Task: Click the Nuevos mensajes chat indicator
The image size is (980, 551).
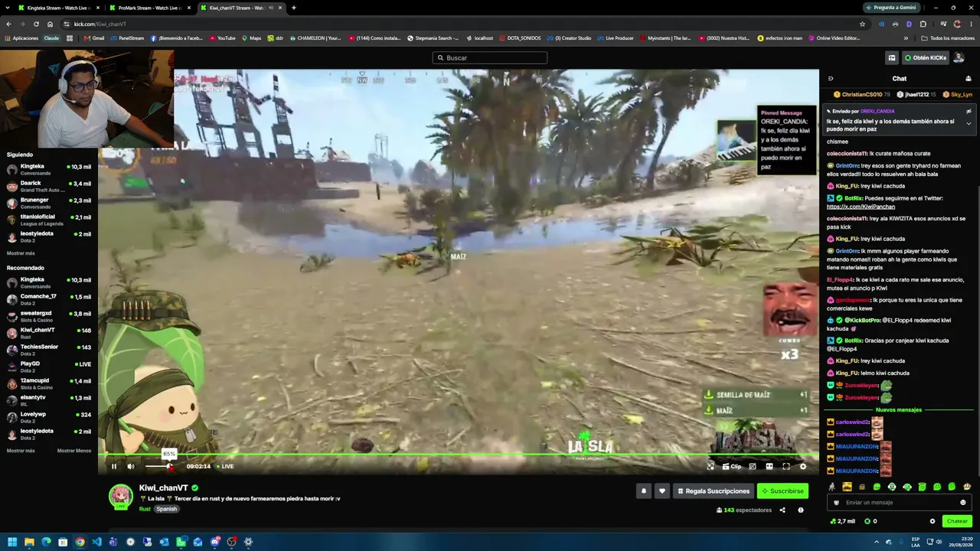Action: 900,410
